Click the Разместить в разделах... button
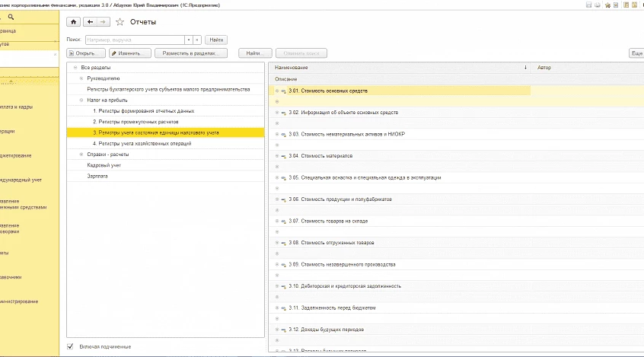The width and height of the screenshot is (644, 357). tap(191, 53)
